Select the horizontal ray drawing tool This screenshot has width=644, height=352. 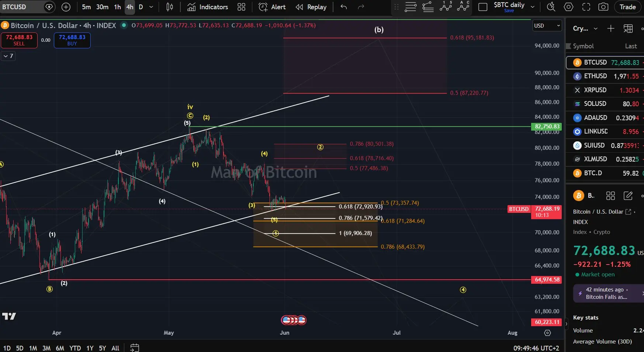tap(428, 7)
